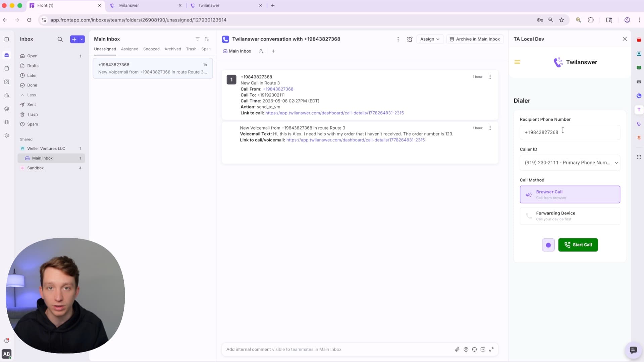Open the Later folder

coord(51,75)
